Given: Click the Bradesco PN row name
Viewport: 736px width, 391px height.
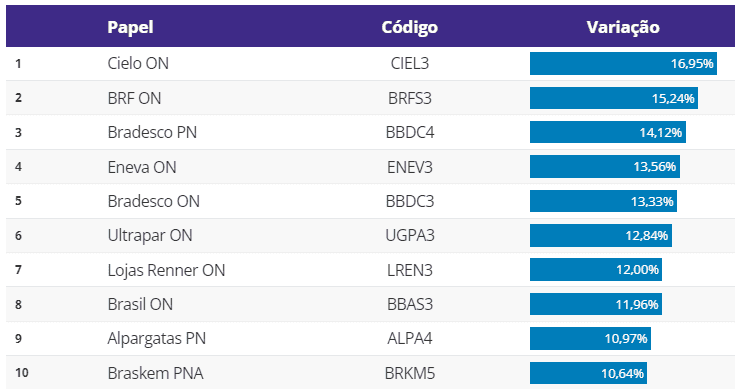Looking at the screenshot, I should [x=152, y=132].
